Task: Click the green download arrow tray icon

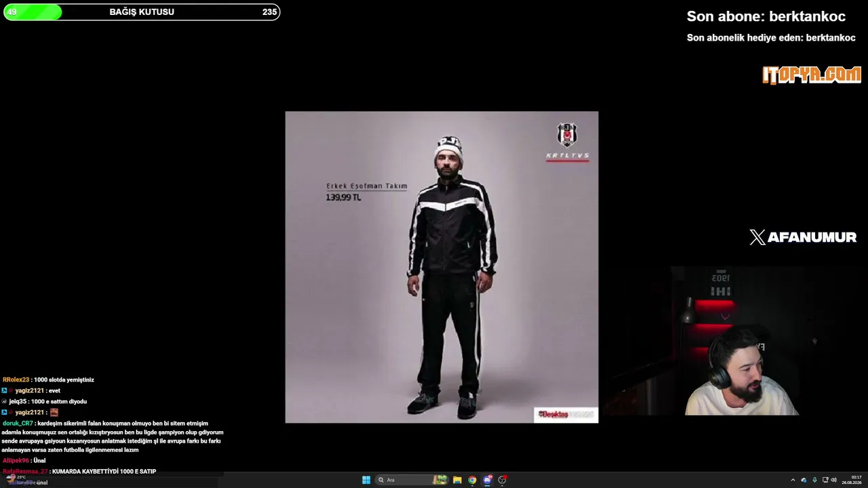Action: click(814, 480)
